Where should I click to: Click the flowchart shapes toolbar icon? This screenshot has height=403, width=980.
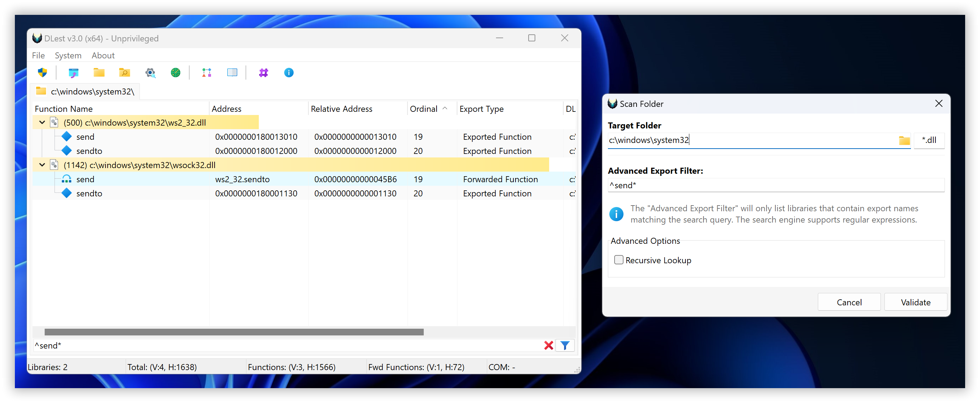206,72
